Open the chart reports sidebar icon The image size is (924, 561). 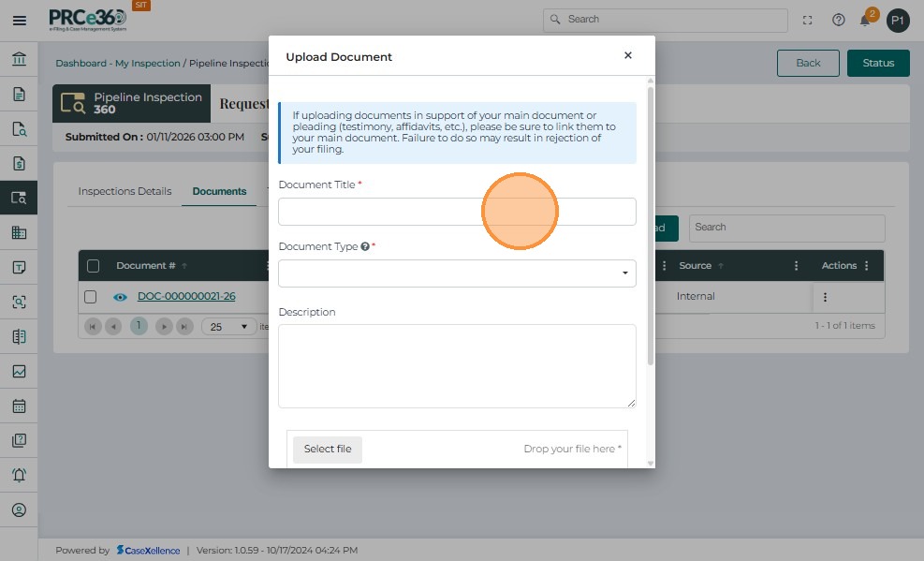[x=19, y=371]
